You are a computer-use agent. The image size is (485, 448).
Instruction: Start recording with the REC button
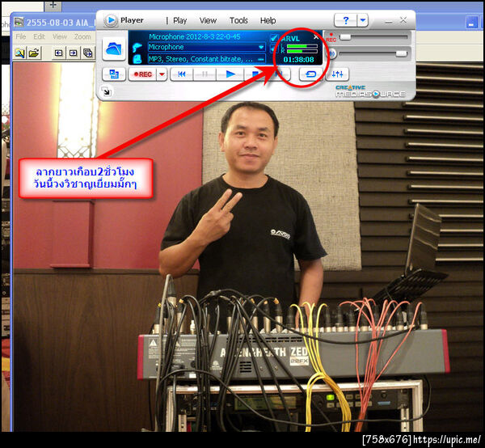[x=142, y=74]
